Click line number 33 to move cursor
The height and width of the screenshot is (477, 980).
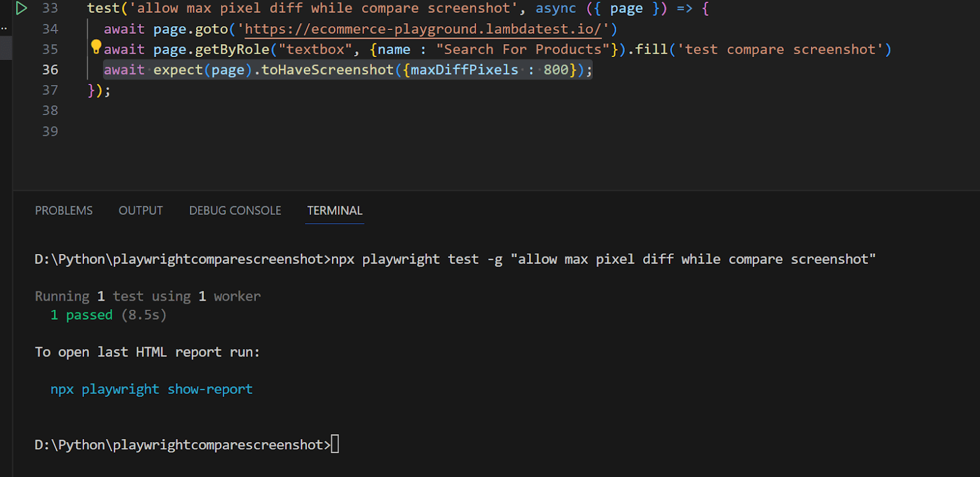pyautogui.click(x=50, y=8)
